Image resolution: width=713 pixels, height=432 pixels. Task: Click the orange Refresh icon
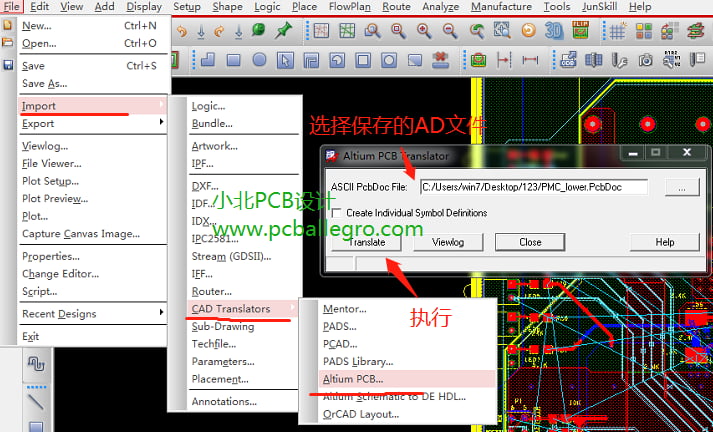tap(528, 31)
